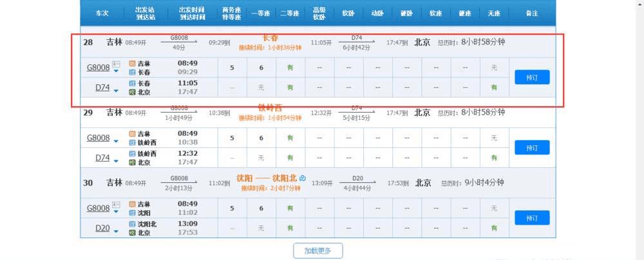
Task: Click departure time 12:32 in plan 29 D74 row
Action: 187,153
